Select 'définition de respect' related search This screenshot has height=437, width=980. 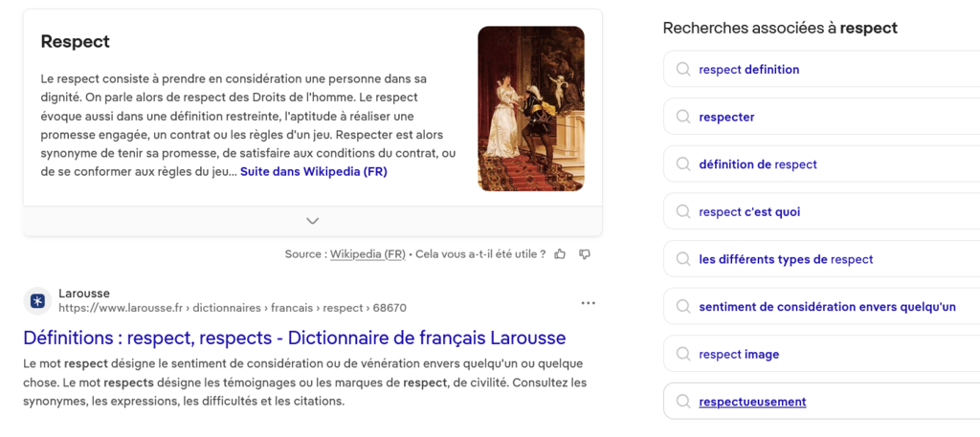pyautogui.click(x=758, y=164)
